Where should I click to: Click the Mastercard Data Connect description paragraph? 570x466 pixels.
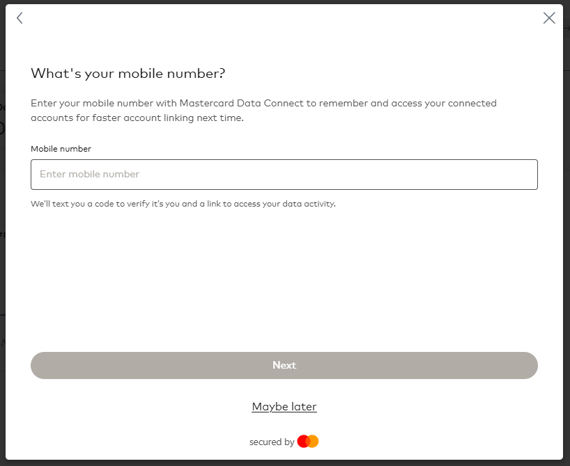pos(264,111)
